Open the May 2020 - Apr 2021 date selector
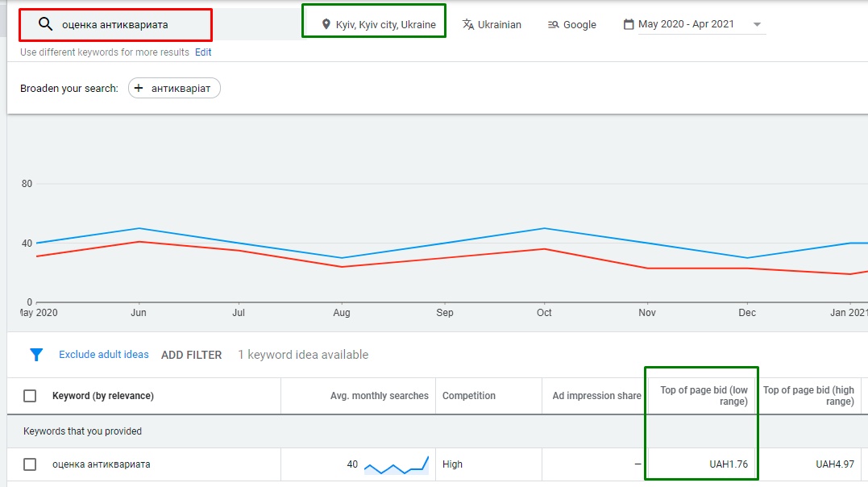The width and height of the screenshot is (868, 487). (x=686, y=24)
